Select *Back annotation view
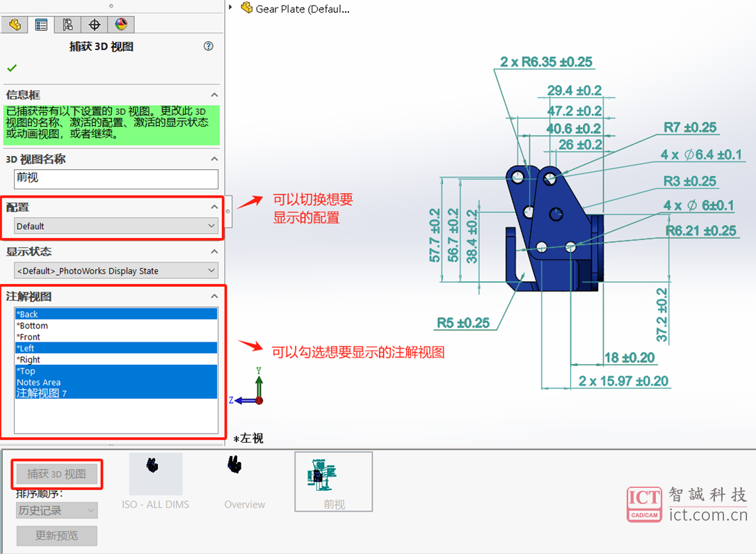Image resolution: width=756 pixels, height=554 pixels. (x=116, y=314)
